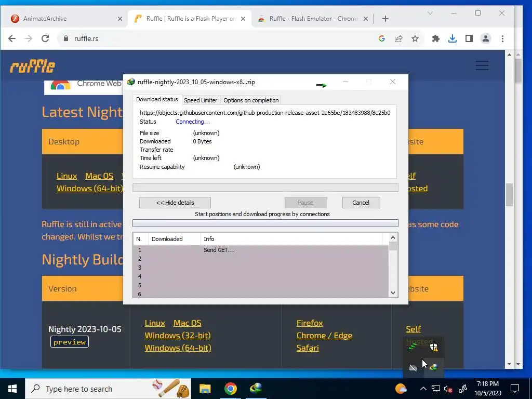Open the Nightly Windows (64-bit) link
The height and width of the screenshot is (399, 532).
178,348
